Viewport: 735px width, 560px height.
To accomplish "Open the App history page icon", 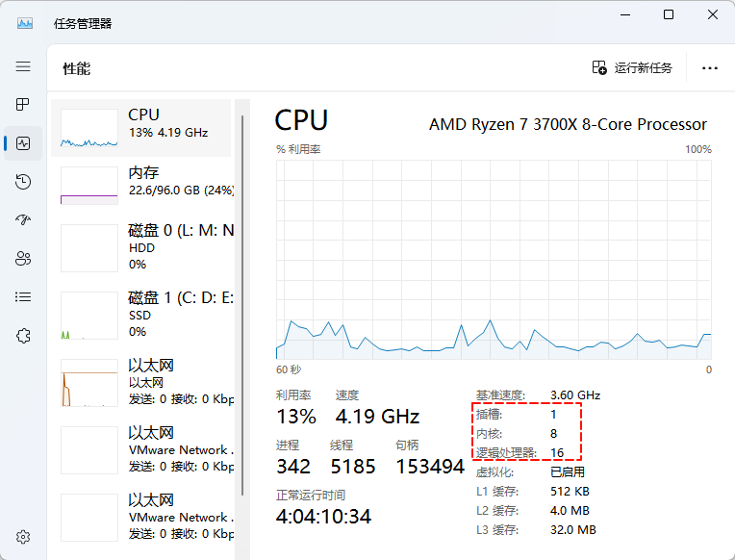I will click(x=23, y=182).
